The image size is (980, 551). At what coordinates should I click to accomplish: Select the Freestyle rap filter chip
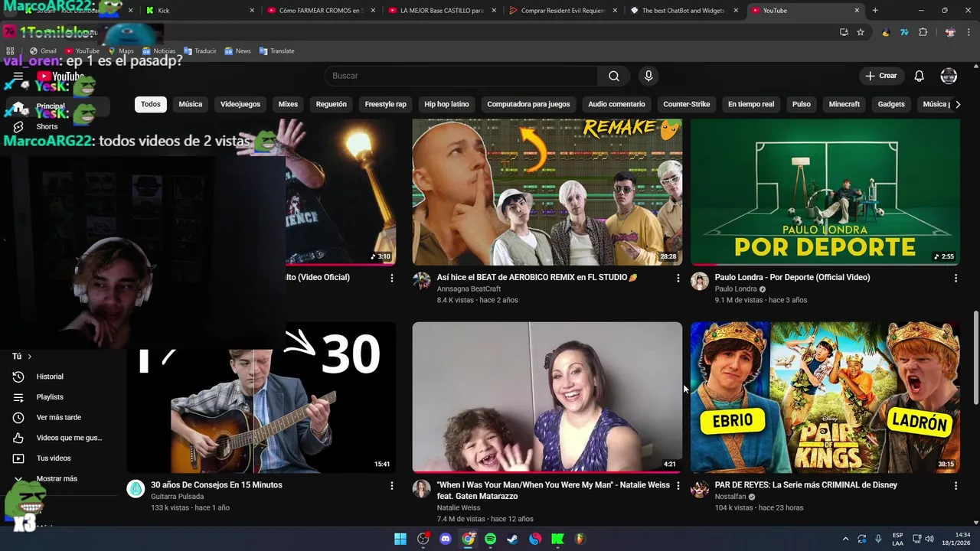tap(386, 104)
